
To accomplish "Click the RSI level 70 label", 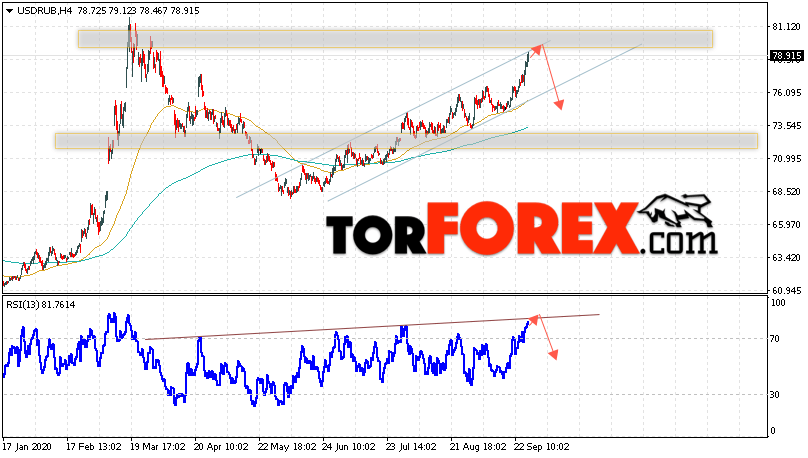I will coord(775,339).
